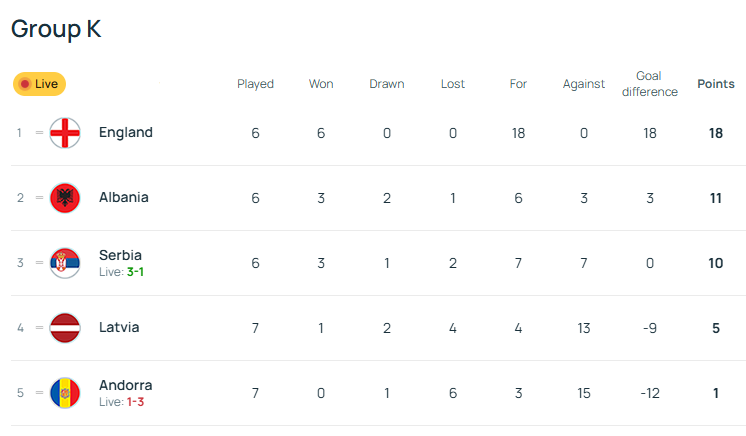Screen dimensions: 746x436
Task: Click the Group K heading
Action: tap(56, 29)
